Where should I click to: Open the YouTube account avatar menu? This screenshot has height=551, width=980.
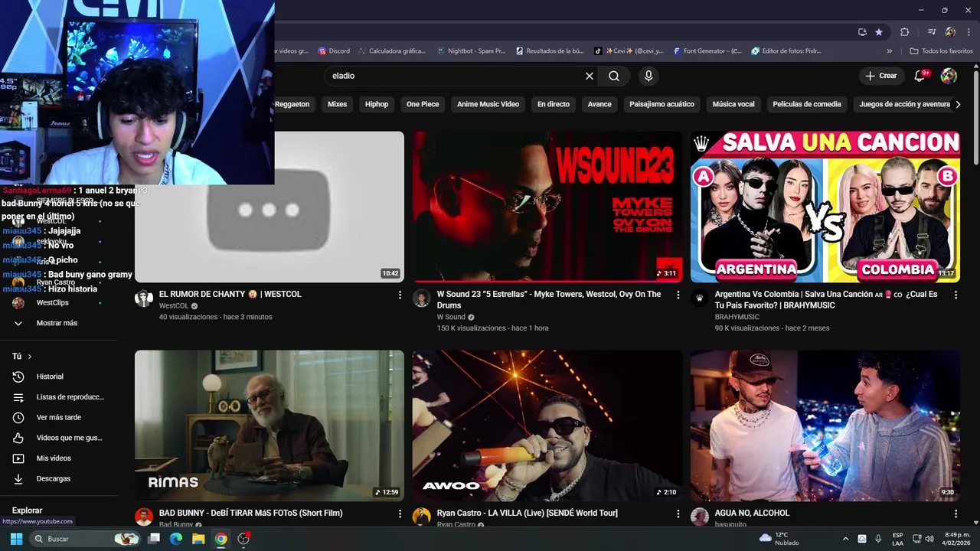coord(949,76)
